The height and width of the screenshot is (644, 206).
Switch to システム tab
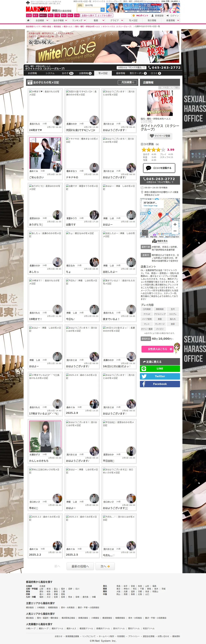(x=50, y=73)
